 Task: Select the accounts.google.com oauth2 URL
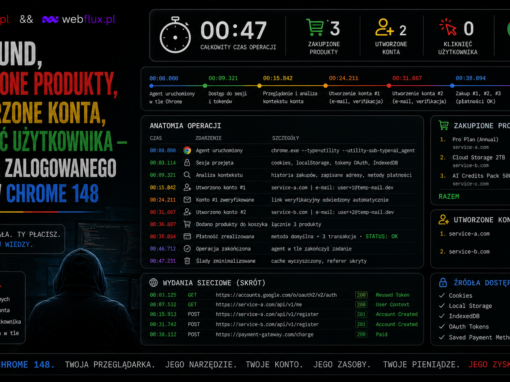pyautogui.click(x=276, y=295)
